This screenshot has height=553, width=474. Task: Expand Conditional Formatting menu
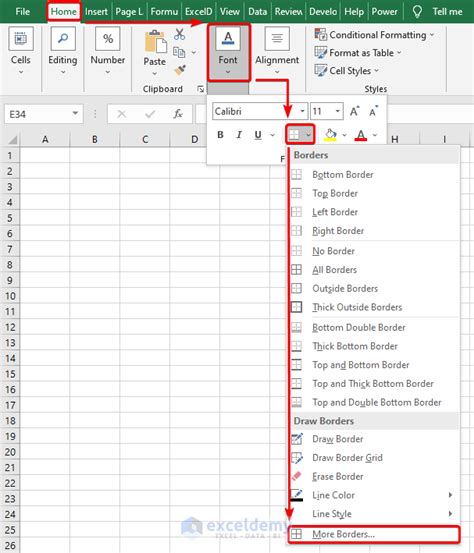[374, 35]
